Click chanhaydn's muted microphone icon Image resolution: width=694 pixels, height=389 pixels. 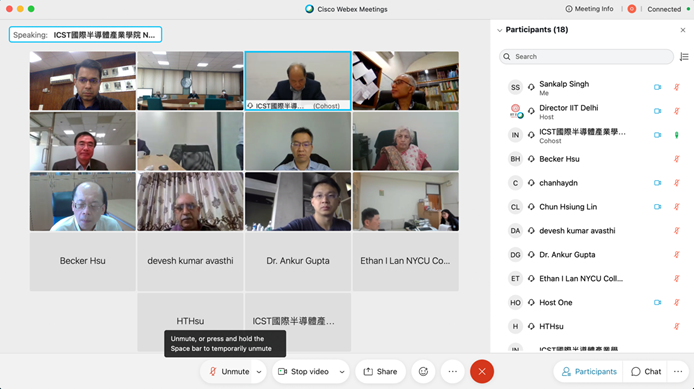click(x=676, y=183)
